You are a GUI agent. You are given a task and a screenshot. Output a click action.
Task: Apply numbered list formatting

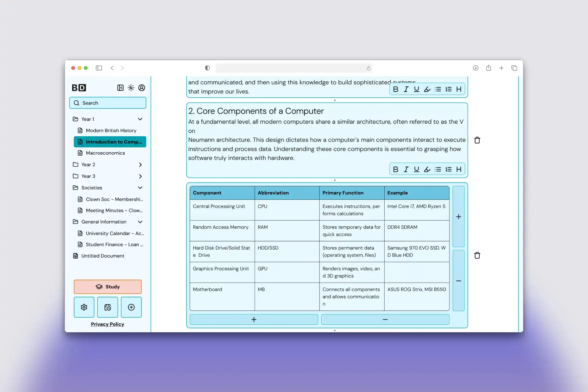[x=448, y=169]
